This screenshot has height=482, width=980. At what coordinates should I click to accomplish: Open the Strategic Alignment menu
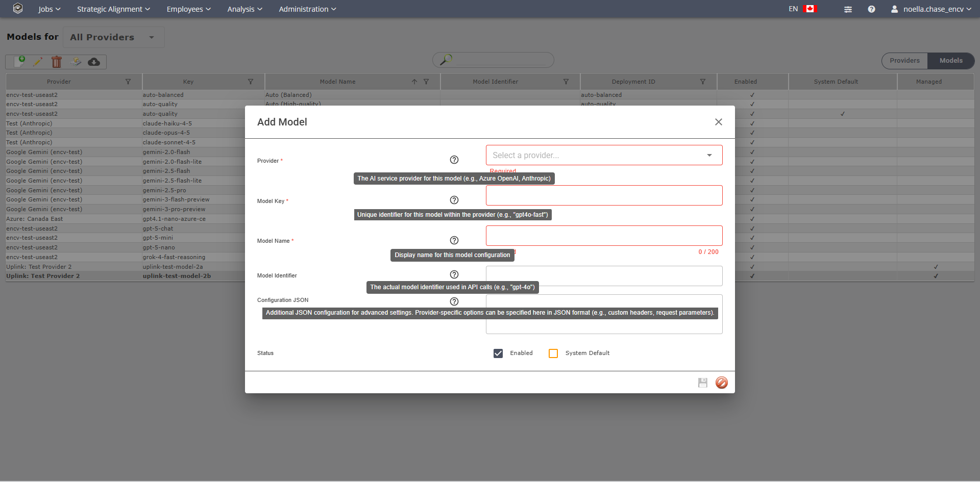click(x=113, y=9)
